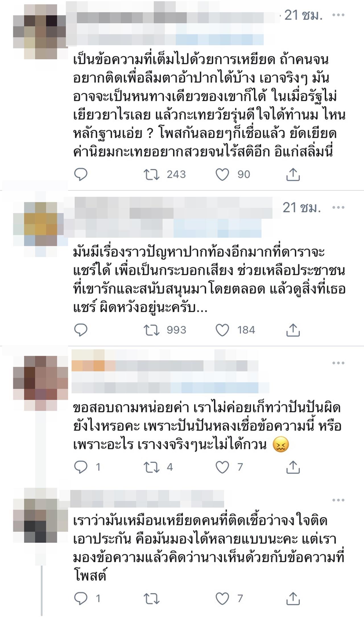Reply to the first tweet with 243 retweets
Screen dimensions: 364x625
[81, 174]
